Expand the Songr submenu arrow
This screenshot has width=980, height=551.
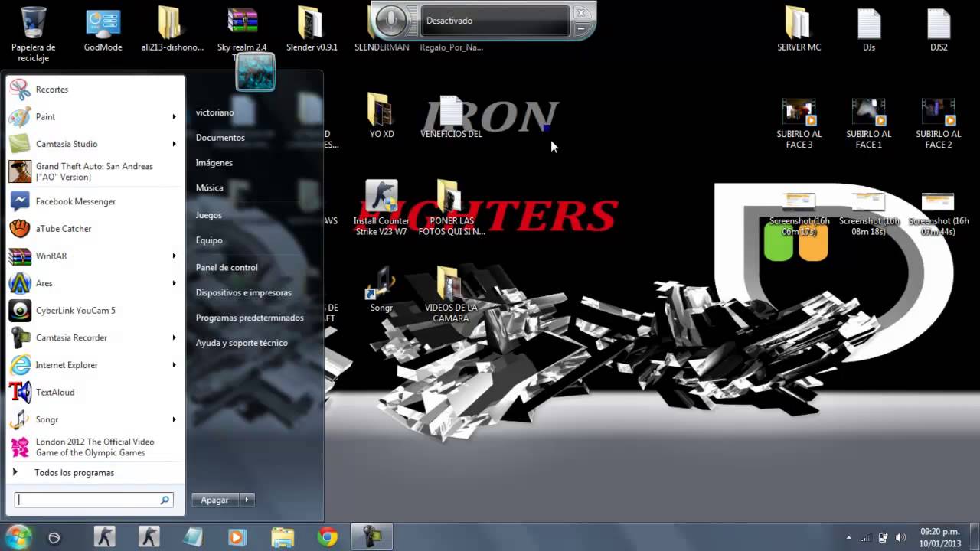pyautogui.click(x=174, y=419)
